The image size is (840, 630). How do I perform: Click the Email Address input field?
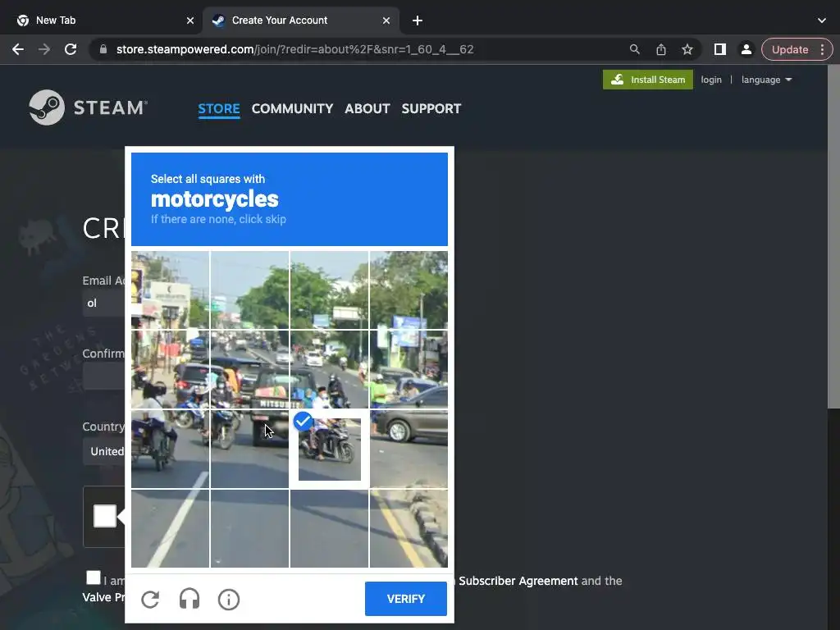[x=104, y=303]
